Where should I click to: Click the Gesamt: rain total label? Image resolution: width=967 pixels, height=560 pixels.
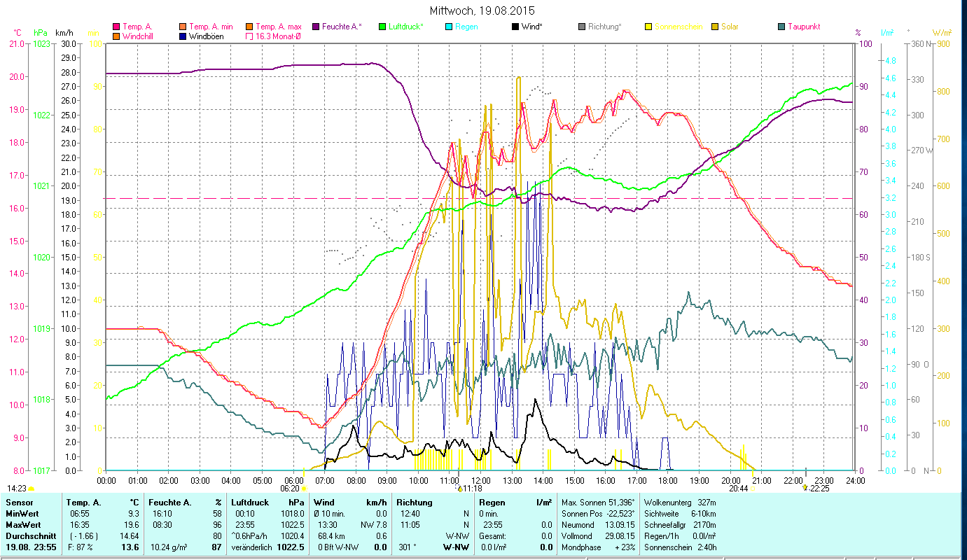(493, 536)
